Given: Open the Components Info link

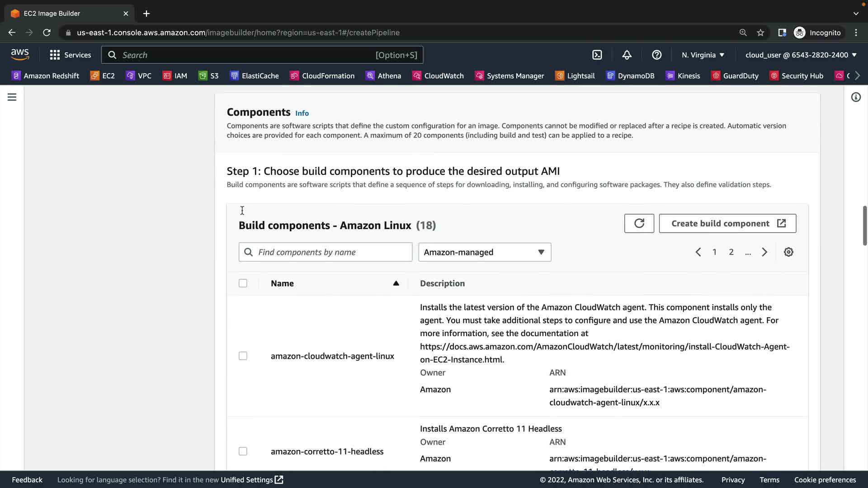Looking at the screenshot, I should point(302,113).
